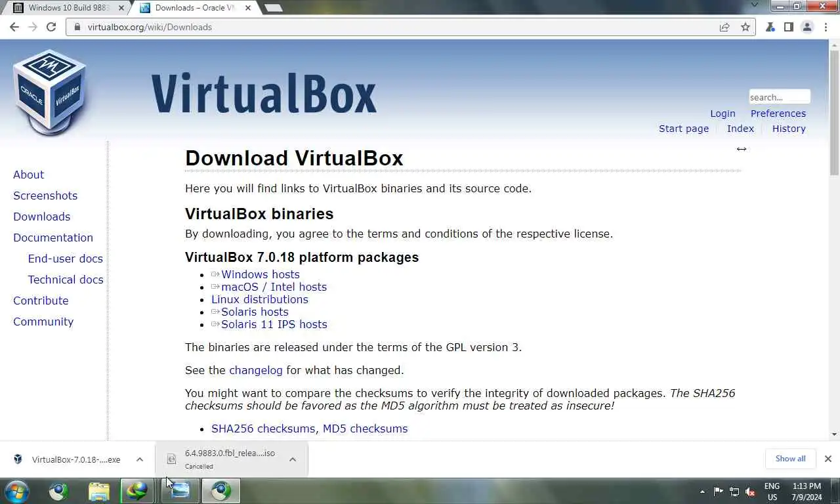
Task: Open the Windows Start orb
Action: (x=16, y=491)
